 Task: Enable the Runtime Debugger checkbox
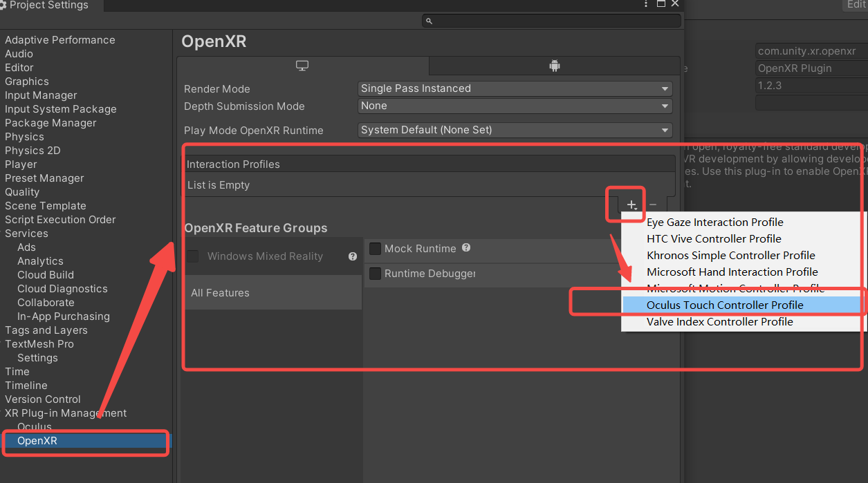[375, 274]
